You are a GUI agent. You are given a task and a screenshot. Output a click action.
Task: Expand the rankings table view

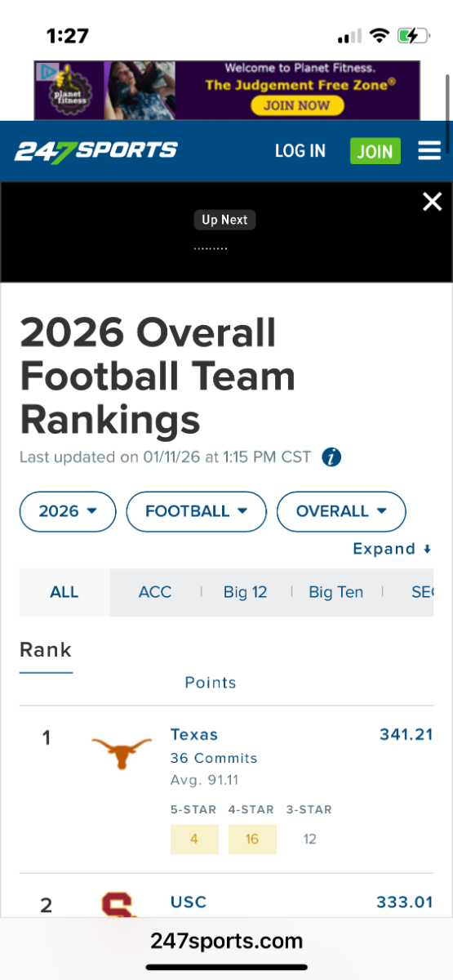393,549
